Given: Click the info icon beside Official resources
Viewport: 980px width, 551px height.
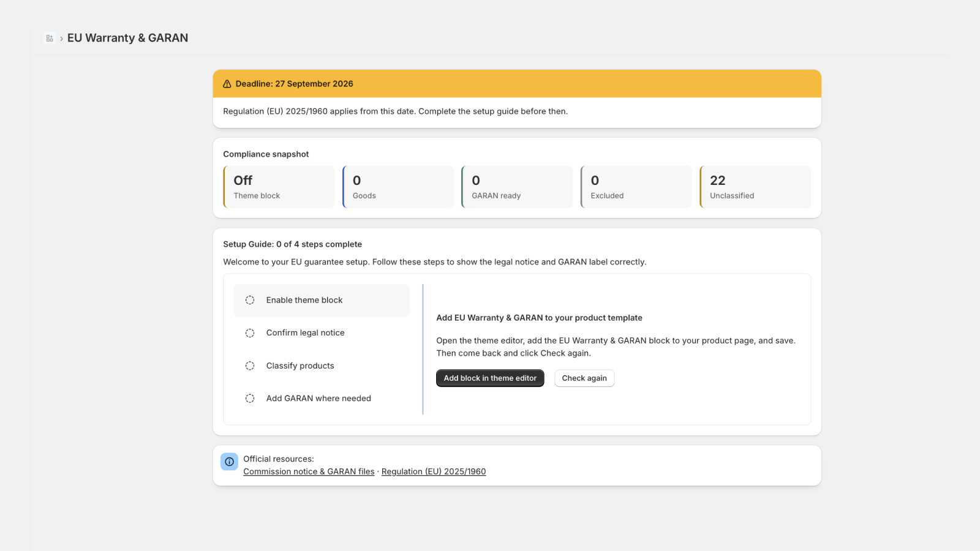Looking at the screenshot, I should tap(229, 462).
